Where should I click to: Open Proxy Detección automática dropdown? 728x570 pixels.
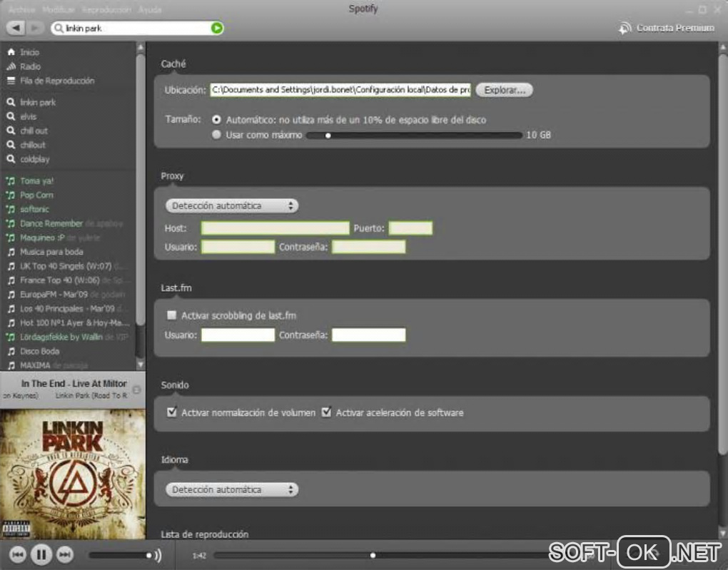(x=232, y=205)
